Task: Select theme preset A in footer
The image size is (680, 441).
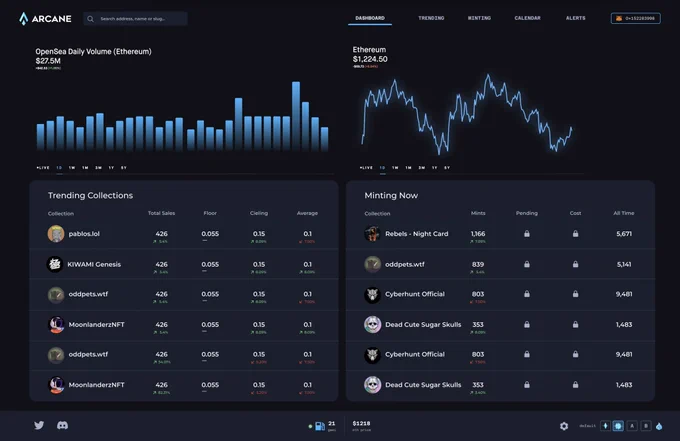Action: click(632, 426)
